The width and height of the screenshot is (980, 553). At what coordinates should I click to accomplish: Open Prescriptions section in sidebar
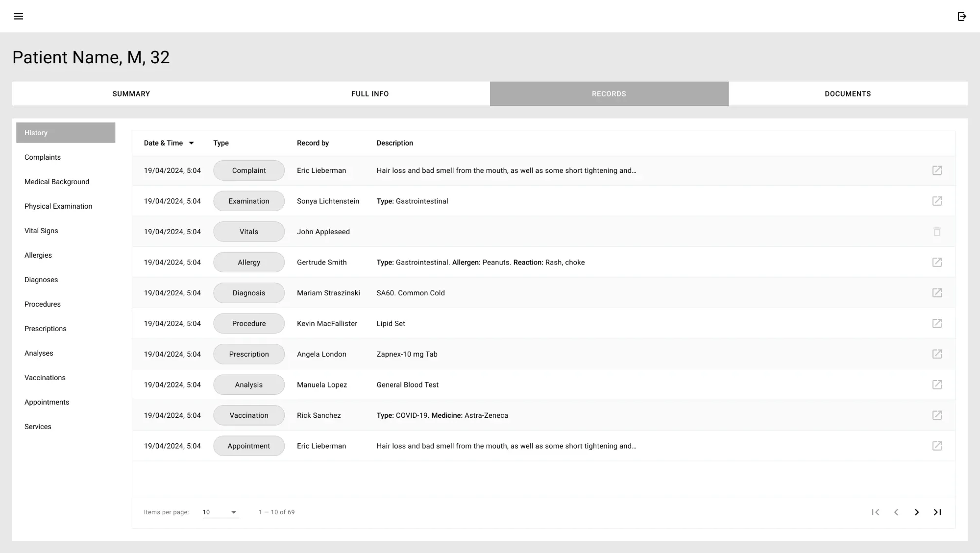pos(66,329)
